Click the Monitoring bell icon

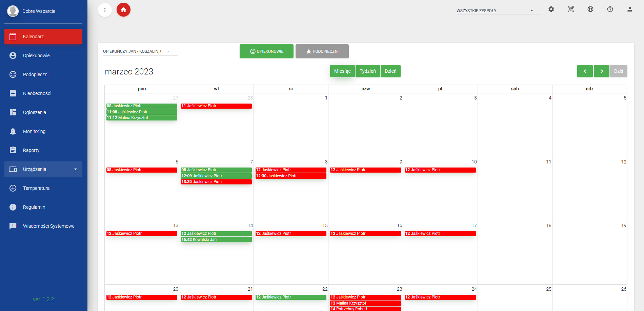pos(13,131)
